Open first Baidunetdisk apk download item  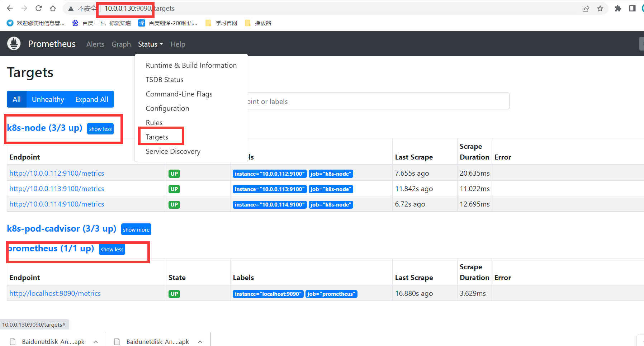click(48, 341)
